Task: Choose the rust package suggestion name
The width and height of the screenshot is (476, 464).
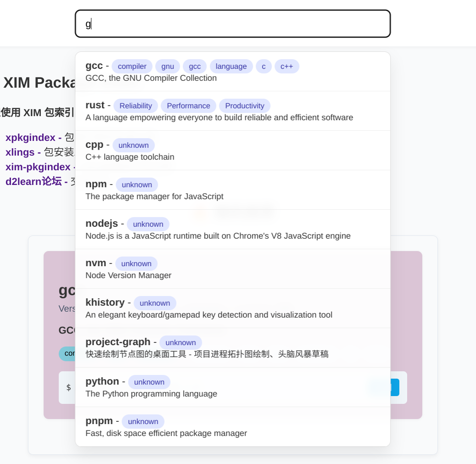Action: click(x=95, y=105)
